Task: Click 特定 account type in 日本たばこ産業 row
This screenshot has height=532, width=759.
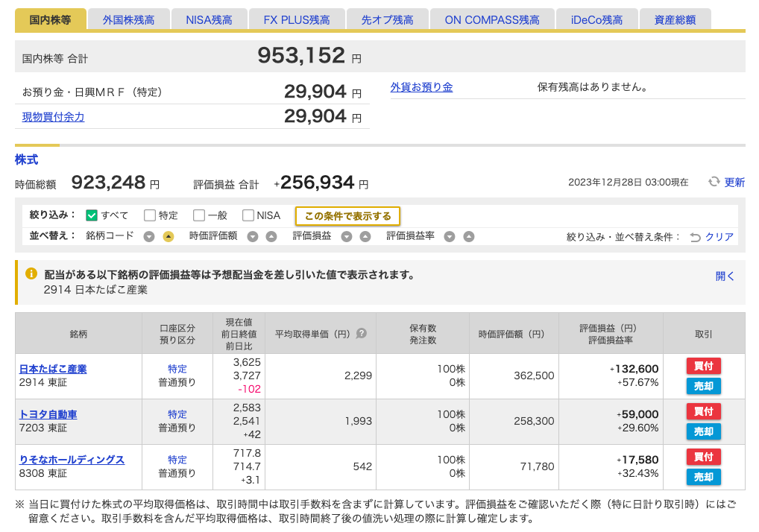Action: [177, 369]
